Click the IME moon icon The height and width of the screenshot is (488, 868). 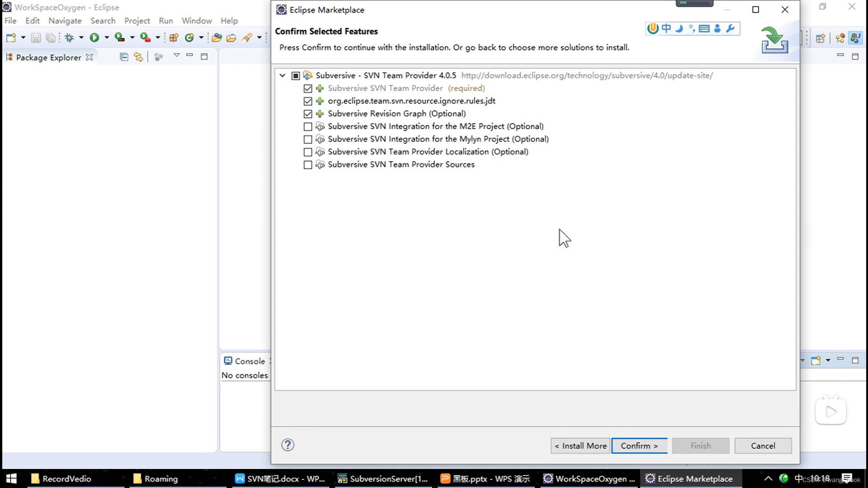coord(679,28)
